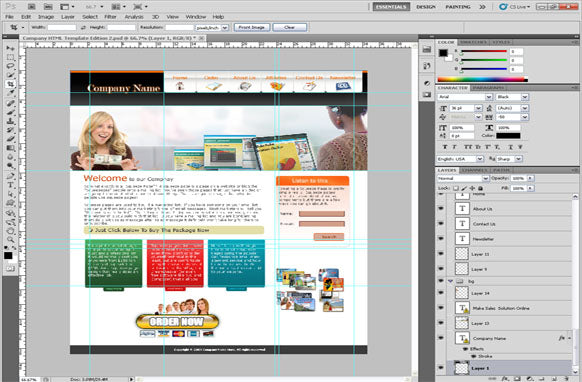
Task: Switch to the Paragraph tab
Action: click(x=489, y=88)
